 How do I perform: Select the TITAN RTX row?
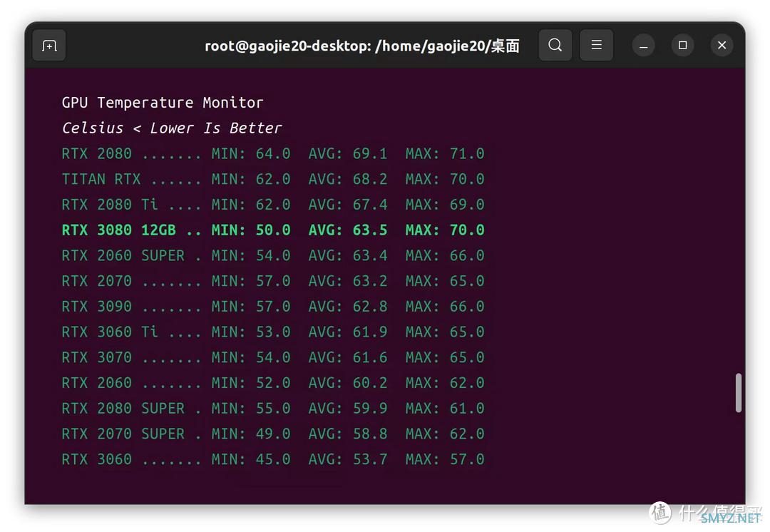point(273,179)
